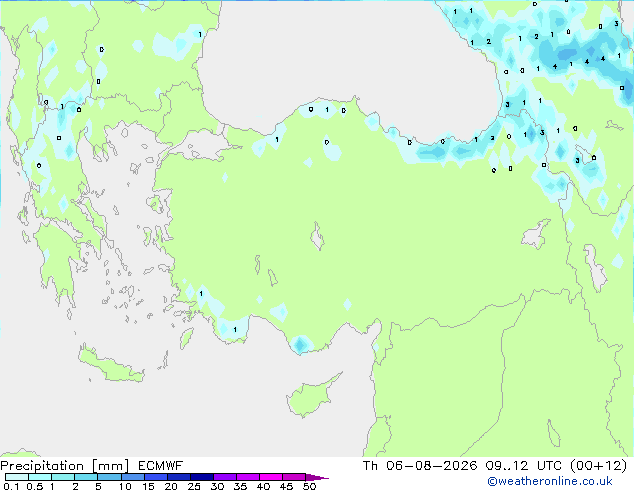Click the 'Th 06-08-2026' forecast date text
Screen dimensions: 634x490
coord(420,466)
